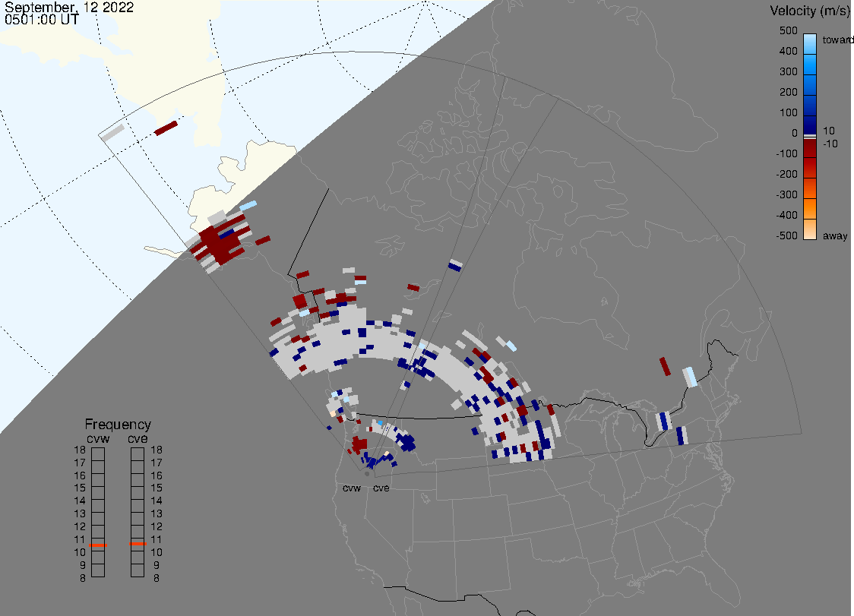Click the "cvw" radar label on map

[x=352, y=488]
